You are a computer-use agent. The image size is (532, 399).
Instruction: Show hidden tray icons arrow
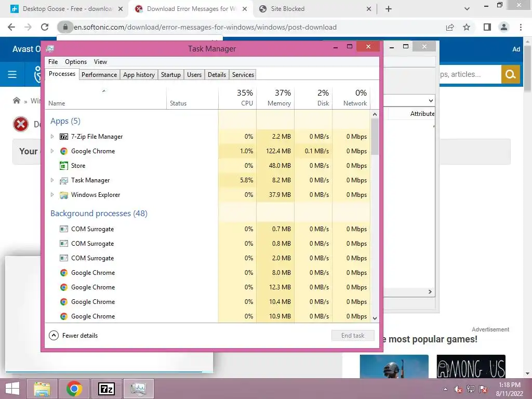click(x=445, y=390)
